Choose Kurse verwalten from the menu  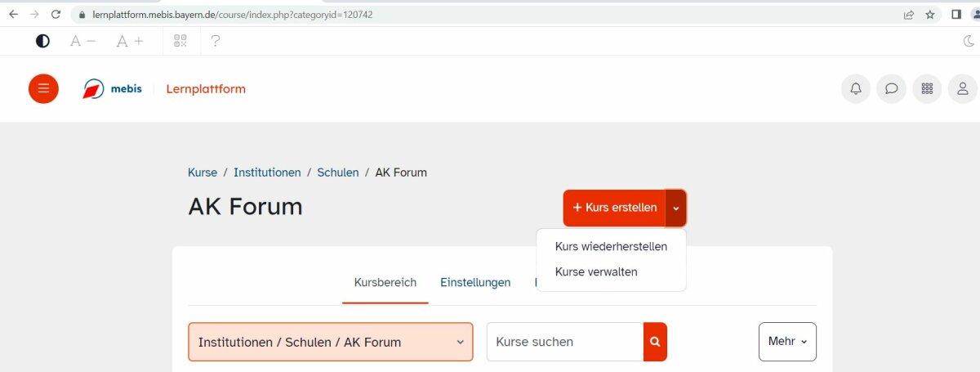(596, 271)
